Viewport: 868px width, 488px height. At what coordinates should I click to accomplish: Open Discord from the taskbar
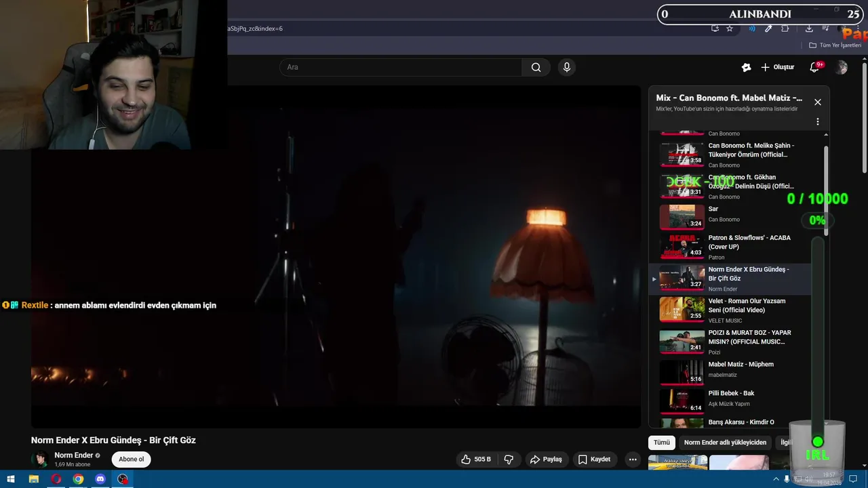(x=100, y=479)
